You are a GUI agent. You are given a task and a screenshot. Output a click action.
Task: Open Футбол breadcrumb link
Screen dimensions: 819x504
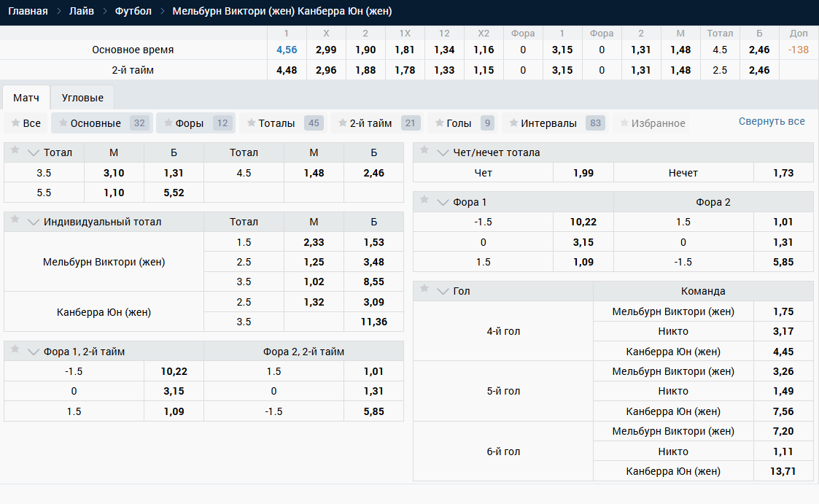click(133, 11)
